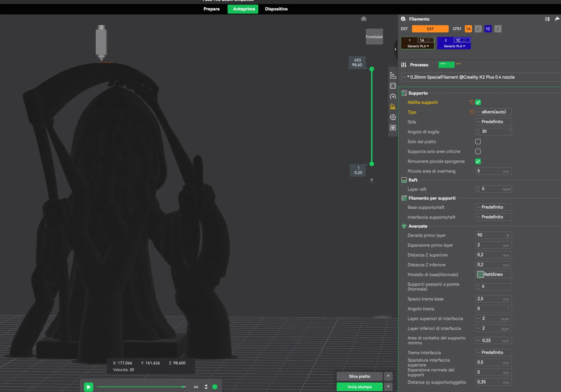Switch process scope to Globale toggle
This screenshot has height=392, width=561.
coord(446,64)
